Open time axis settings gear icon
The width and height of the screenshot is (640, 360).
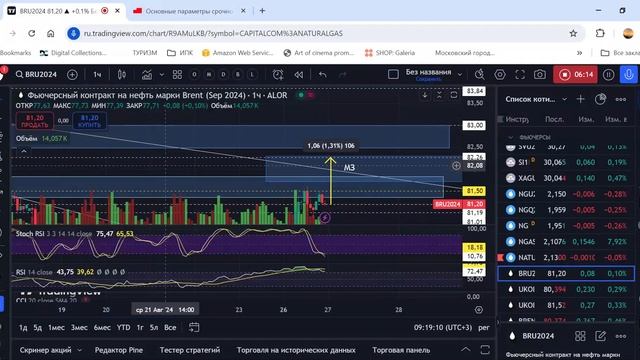(x=479, y=310)
